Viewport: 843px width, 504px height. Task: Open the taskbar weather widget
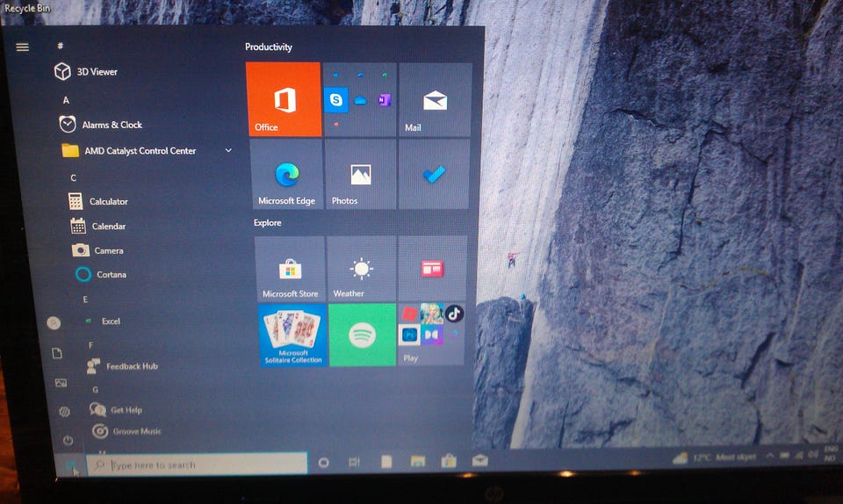(x=715, y=457)
